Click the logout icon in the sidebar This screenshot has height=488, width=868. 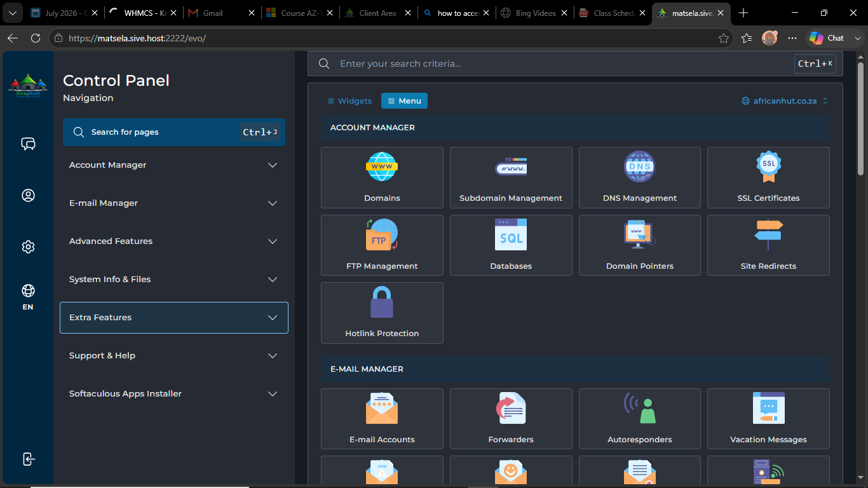(x=28, y=459)
